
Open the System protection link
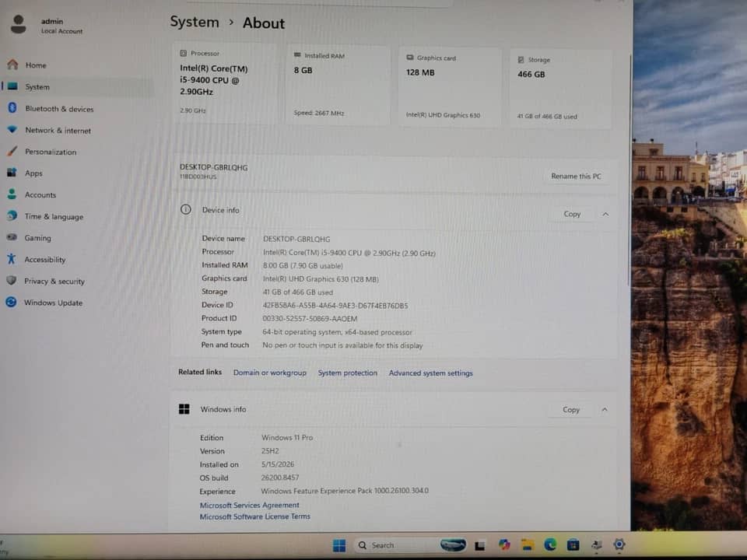347,373
